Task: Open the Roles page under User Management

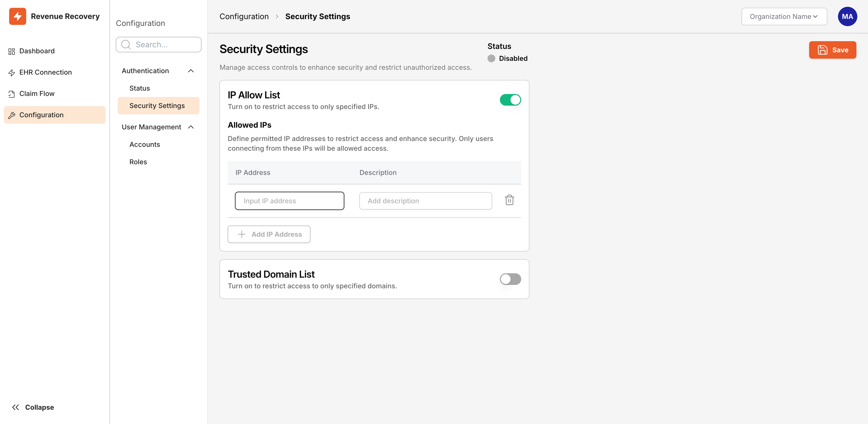Action: 138,162
